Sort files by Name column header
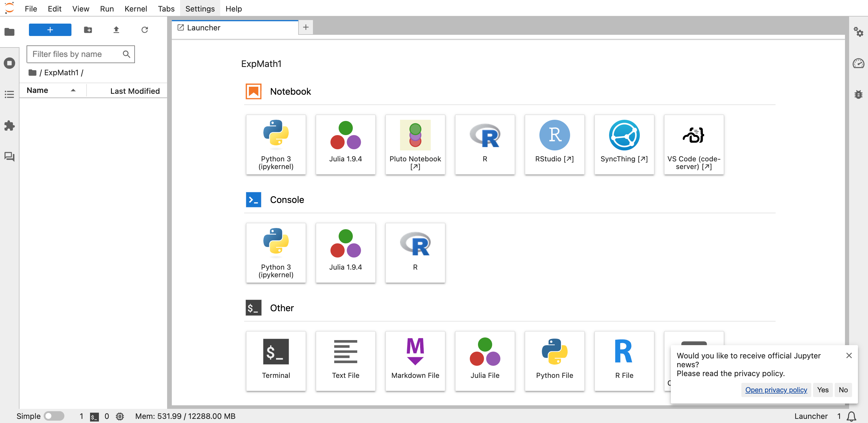This screenshot has height=423, width=868. click(53, 91)
